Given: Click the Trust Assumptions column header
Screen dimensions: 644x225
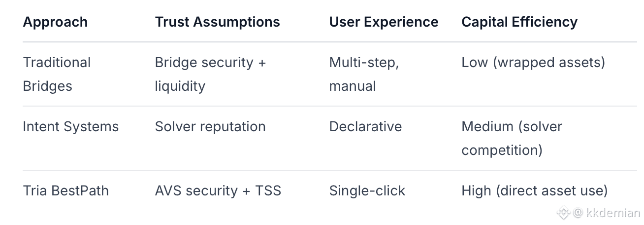Looking at the screenshot, I should click(x=217, y=22).
